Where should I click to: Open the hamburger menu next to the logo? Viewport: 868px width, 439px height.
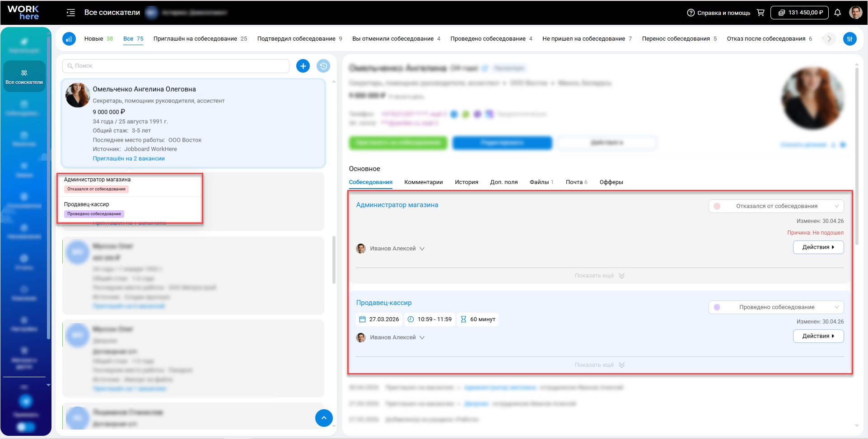tap(71, 13)
